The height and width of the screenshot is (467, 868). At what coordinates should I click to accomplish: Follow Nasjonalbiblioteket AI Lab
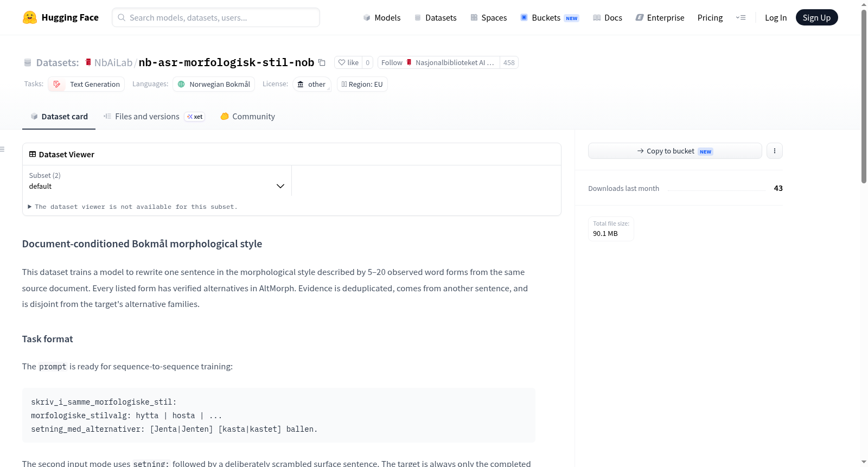438,62
